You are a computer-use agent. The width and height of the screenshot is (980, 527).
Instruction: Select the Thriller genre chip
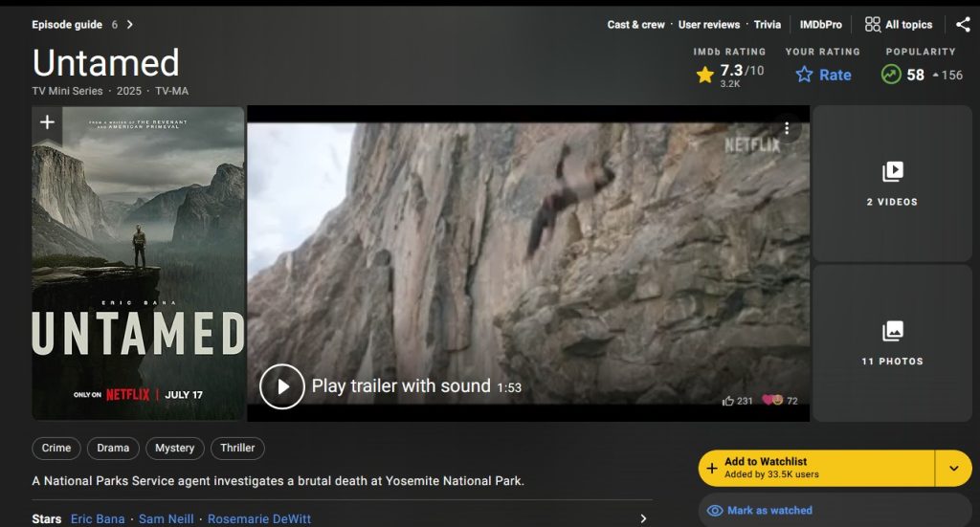tap(237, 449)
